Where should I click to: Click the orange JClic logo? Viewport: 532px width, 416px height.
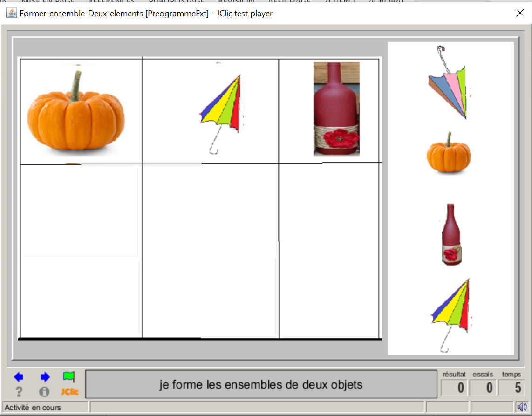[69, 392]
